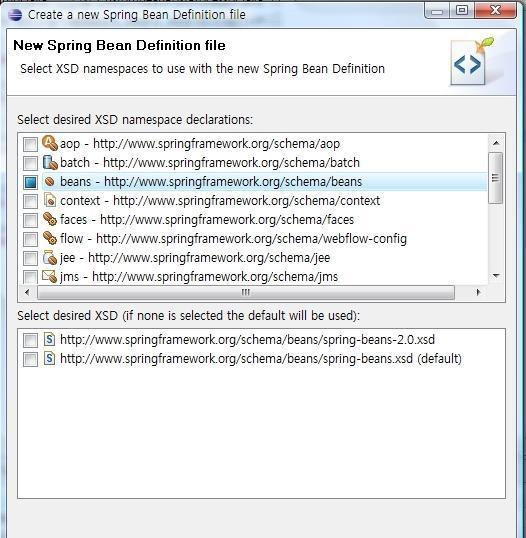This screenshot has width=526, height=538.
Task: Enable the jee namespace checkbox
Action: (30, 258)
